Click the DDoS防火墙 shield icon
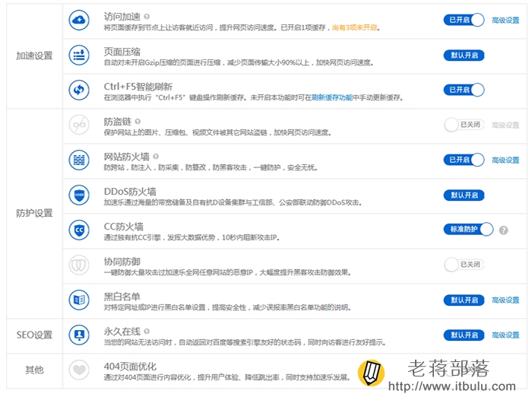Viewport: 532px width, 394px height. click(x=79, y=195)
